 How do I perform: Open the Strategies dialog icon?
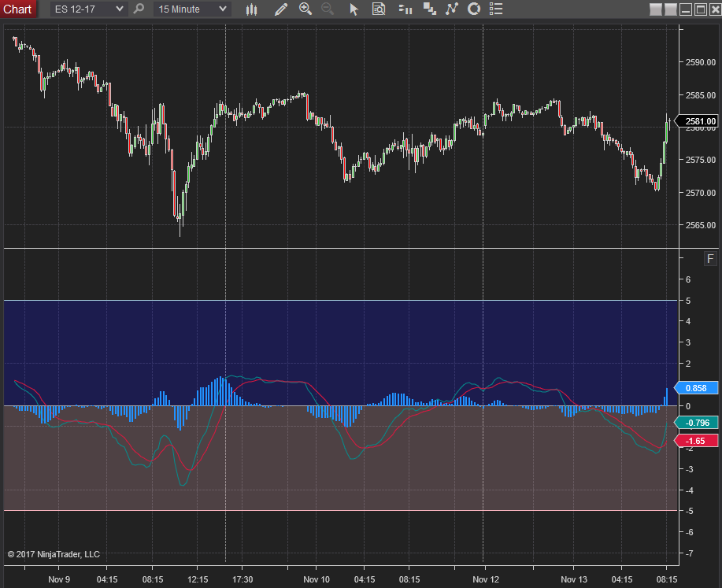pos(474,9)
